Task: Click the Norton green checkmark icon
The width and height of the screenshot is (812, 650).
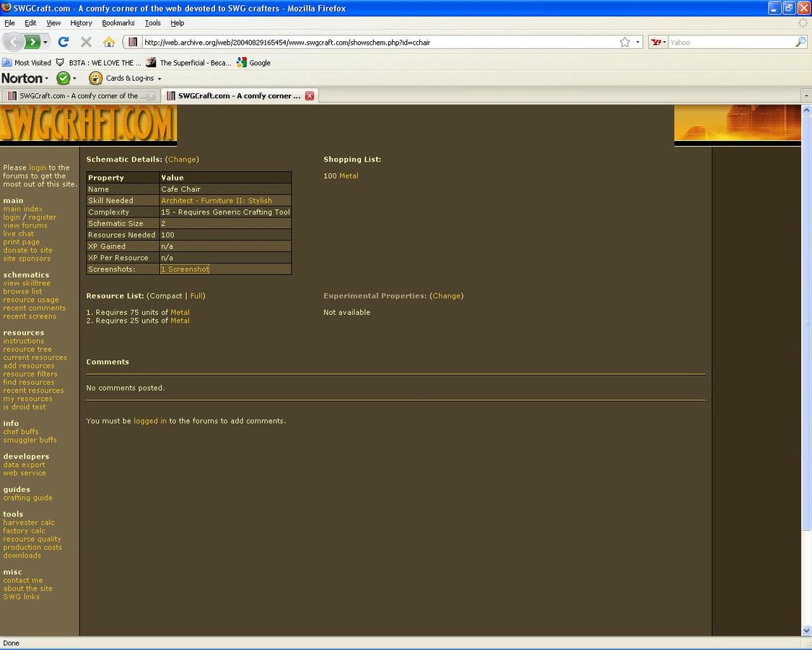Action: click(x=63, y=78)
